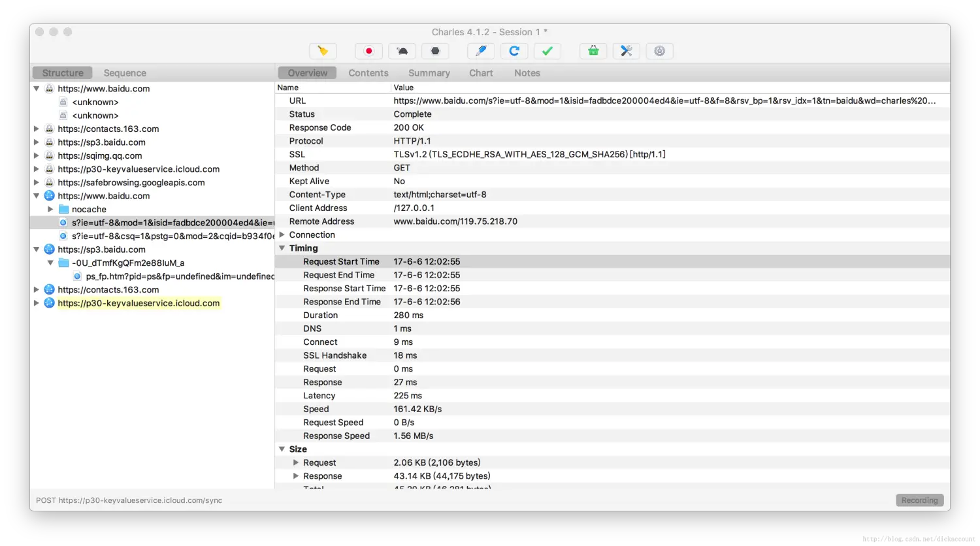This screenshot has height=546, width=980.
Task: Click the Recording status button
Action: point(919,500)
